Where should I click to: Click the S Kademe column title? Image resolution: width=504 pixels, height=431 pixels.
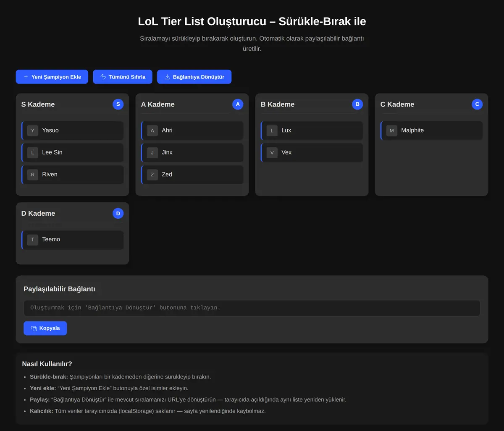click(x=38, y=104)
